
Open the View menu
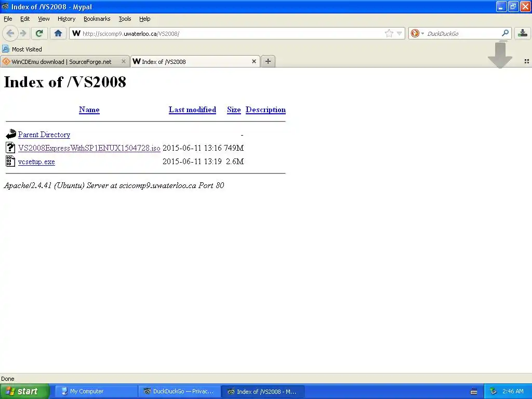tap(44, 19)
